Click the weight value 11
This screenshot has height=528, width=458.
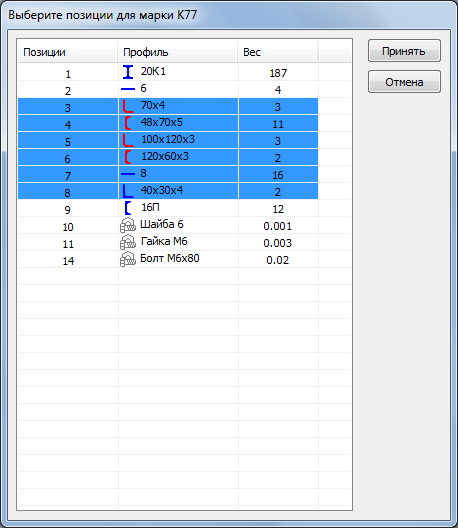click(278, 124)
